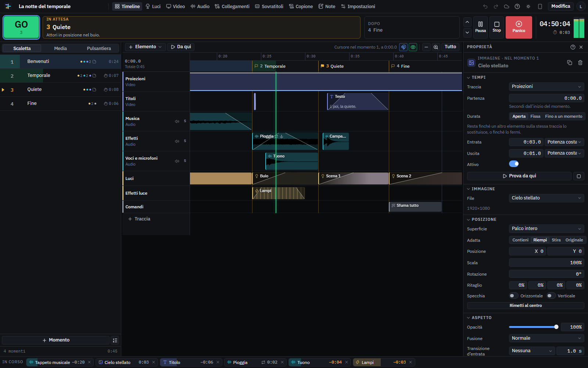The width and height of the screenshot is (588, 368).
Task: Toggle the Attivo switch off
Action: (x=514, y=164)
